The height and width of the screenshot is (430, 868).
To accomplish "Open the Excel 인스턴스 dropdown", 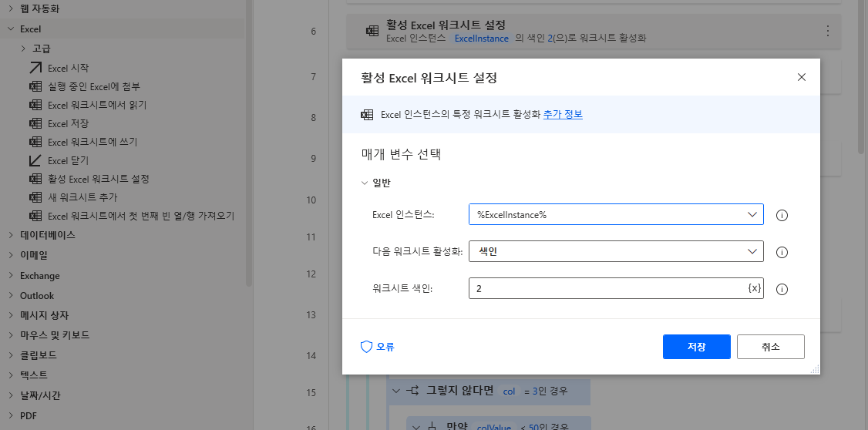I will click(752, 215).
